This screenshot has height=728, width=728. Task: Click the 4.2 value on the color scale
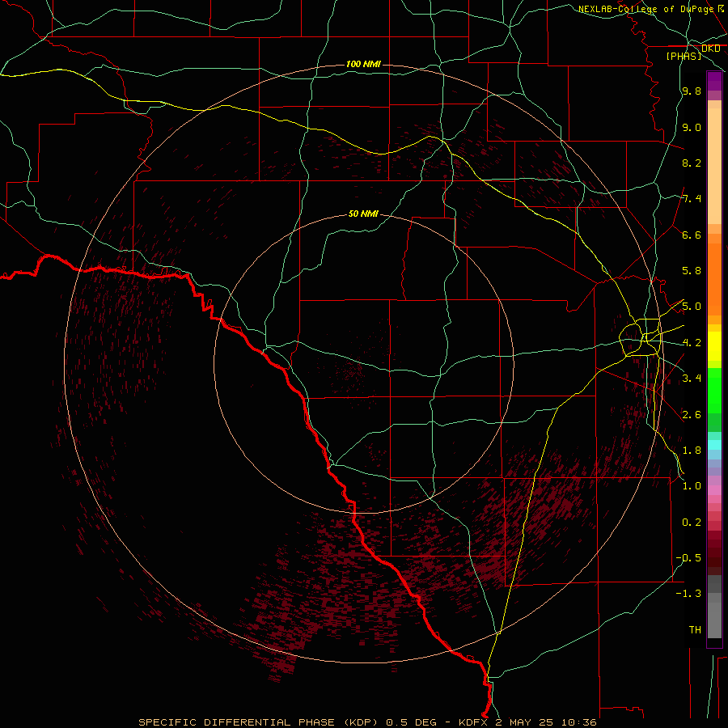click(x=692, y=343)
